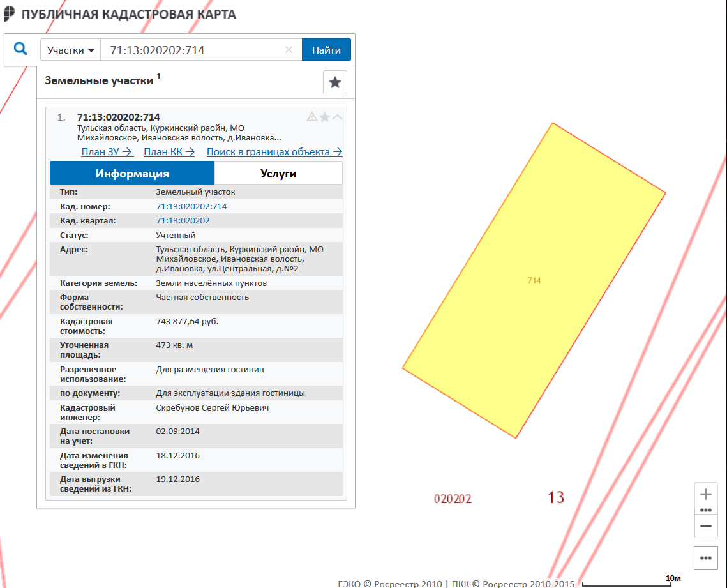
Task: Click Поиск в границах объекта link
Action: 274,152
